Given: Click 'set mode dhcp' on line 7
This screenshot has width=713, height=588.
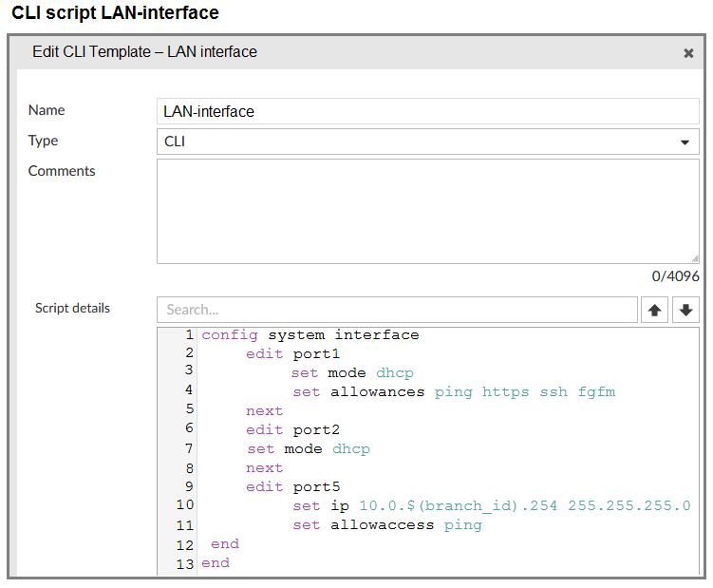Looking at the screenshot, I should pyautogui.click(x=309, y=448).
